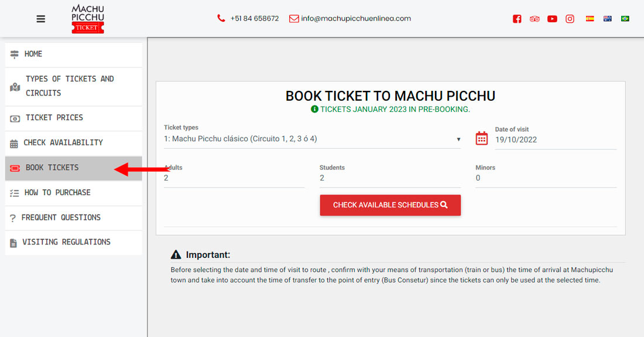Viewport: 644px width, 337px height.
Task: Click the Adults number field
Action: (x=234, y=178)
